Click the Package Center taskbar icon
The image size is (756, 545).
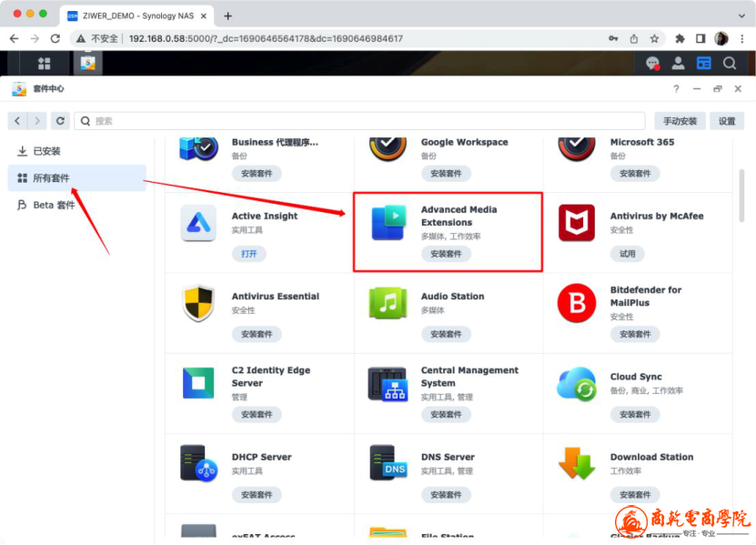coord(87,63)
